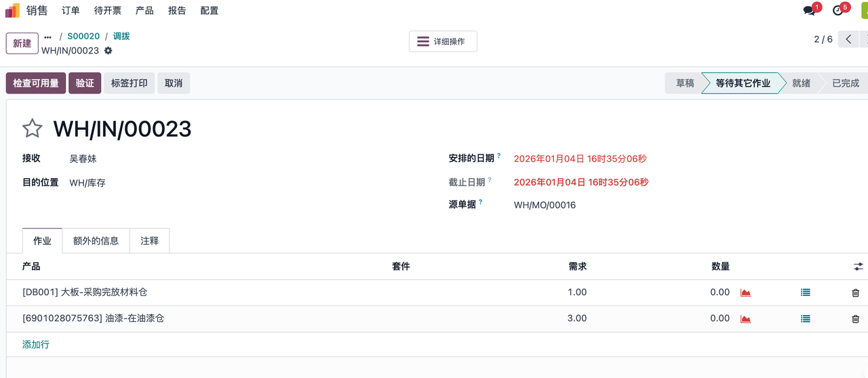Screen dimensions: 868x378
Task: Switch to 作业 tab
Action: tap(42, 240)
